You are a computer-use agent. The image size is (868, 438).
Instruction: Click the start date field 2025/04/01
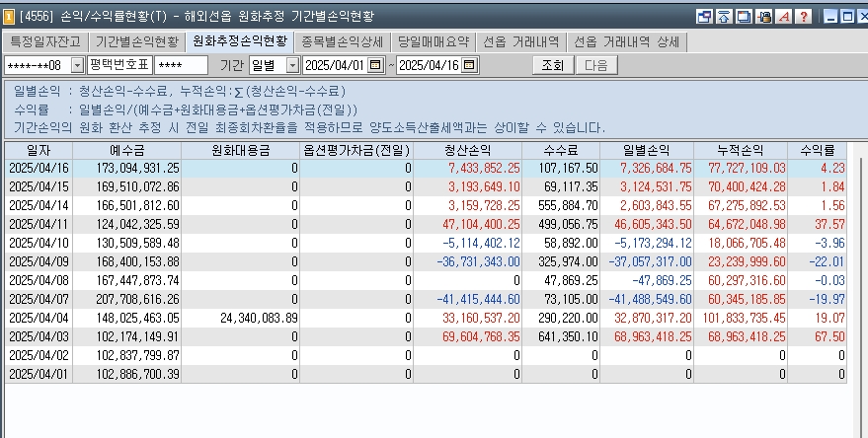coord(336,65)
